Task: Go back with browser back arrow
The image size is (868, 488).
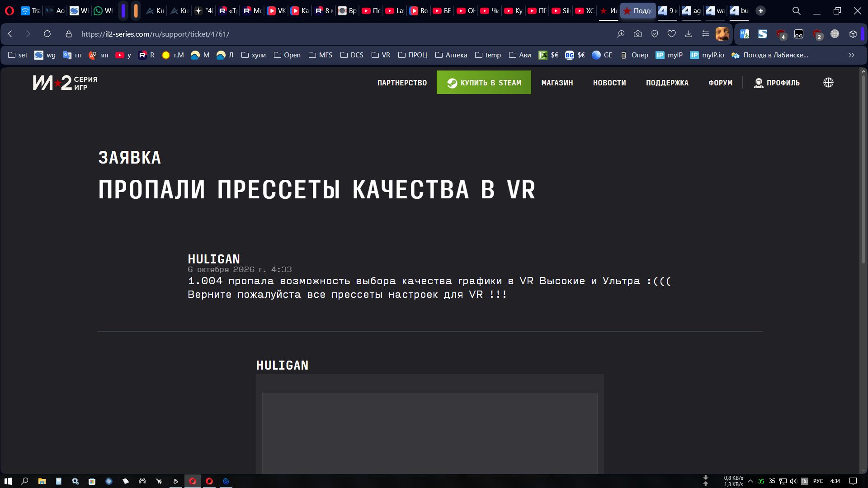Action: point(10,34)
